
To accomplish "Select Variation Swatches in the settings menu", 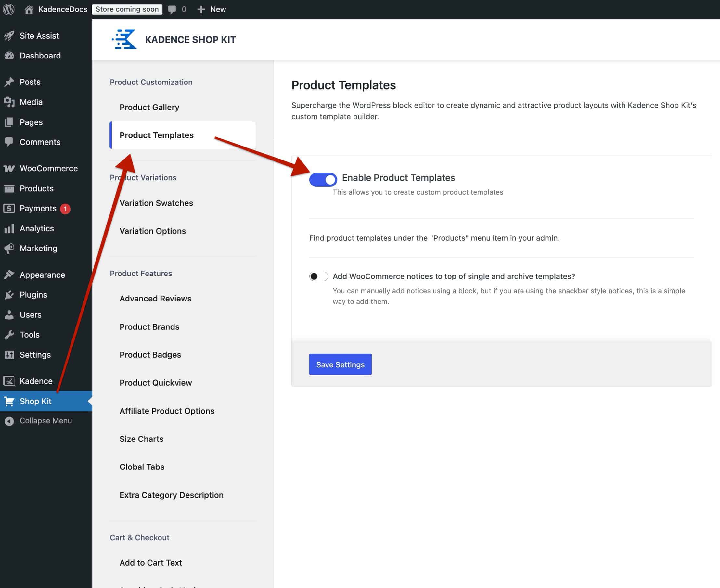I will click(156, 203).
